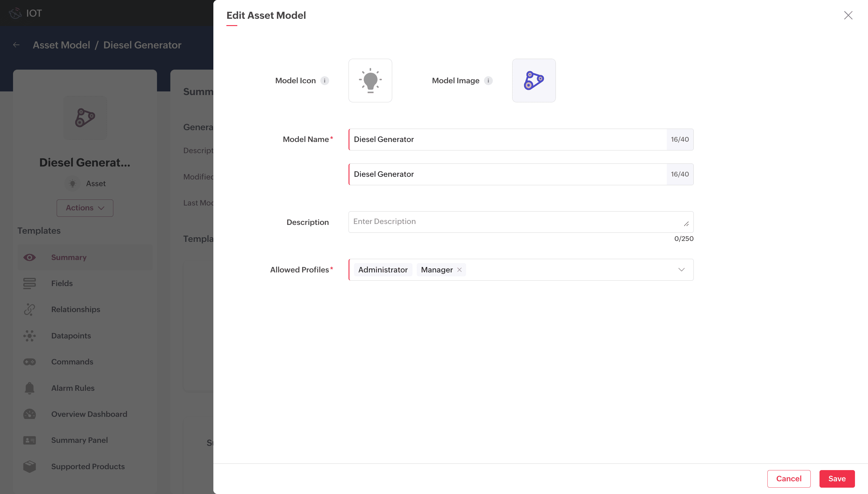Click the Model Image thumbnail
The image size is (868, 494).
pyautogui.click(x=533, y=81)
